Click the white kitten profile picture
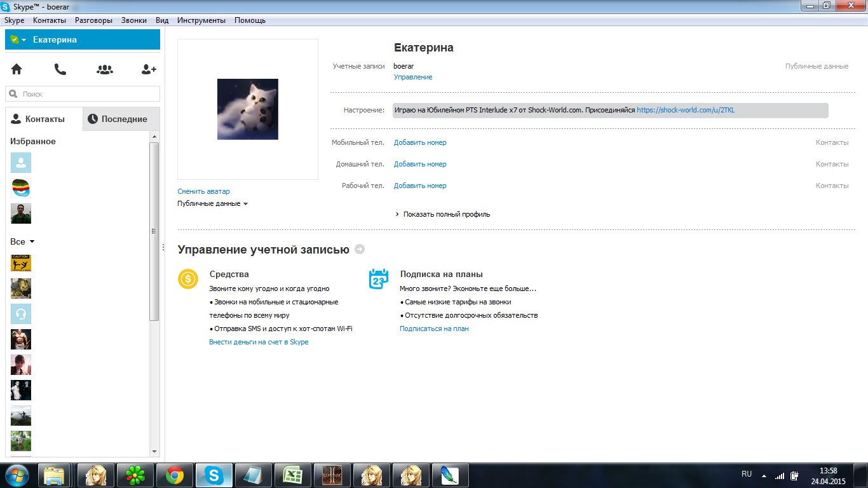Image resolution: width=868 pixels, height=488 pixels. pos(248,109)
